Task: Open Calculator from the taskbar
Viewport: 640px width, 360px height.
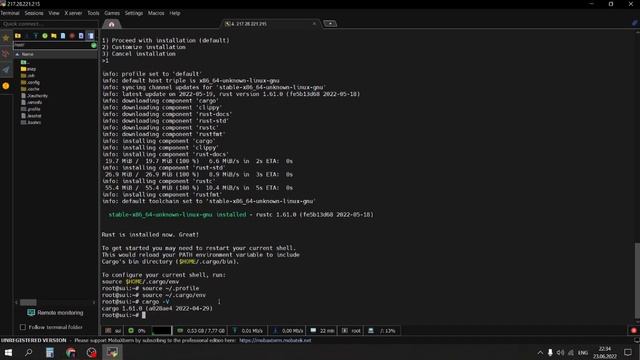Action: [x=50, y=352]
